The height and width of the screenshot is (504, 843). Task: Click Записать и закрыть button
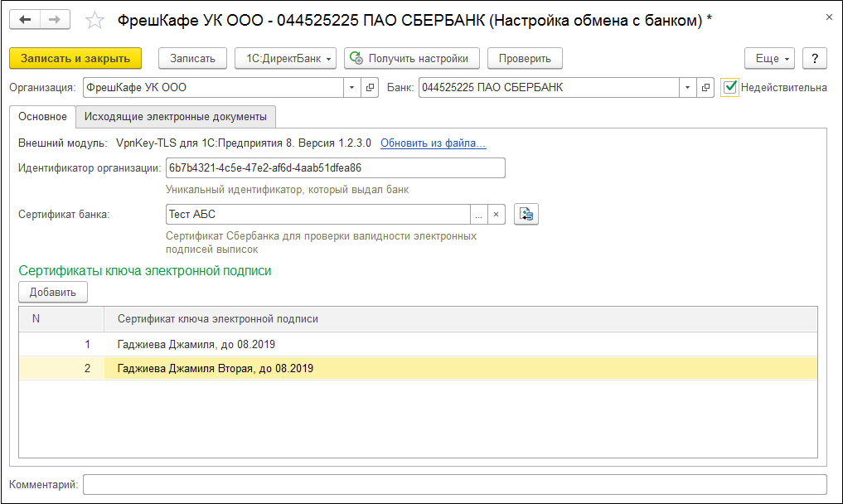[75, 59]
